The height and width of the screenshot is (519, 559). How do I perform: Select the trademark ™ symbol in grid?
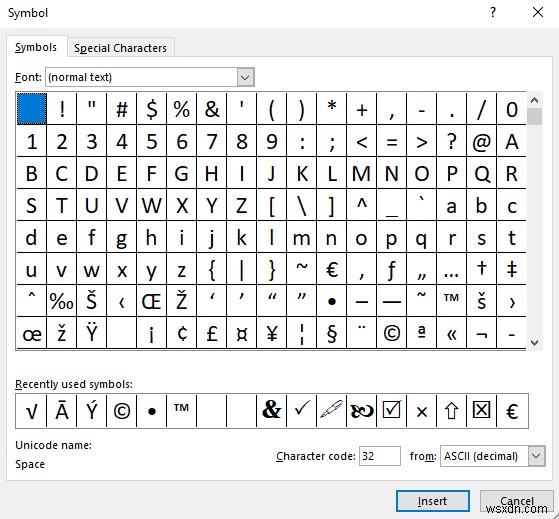451,301
